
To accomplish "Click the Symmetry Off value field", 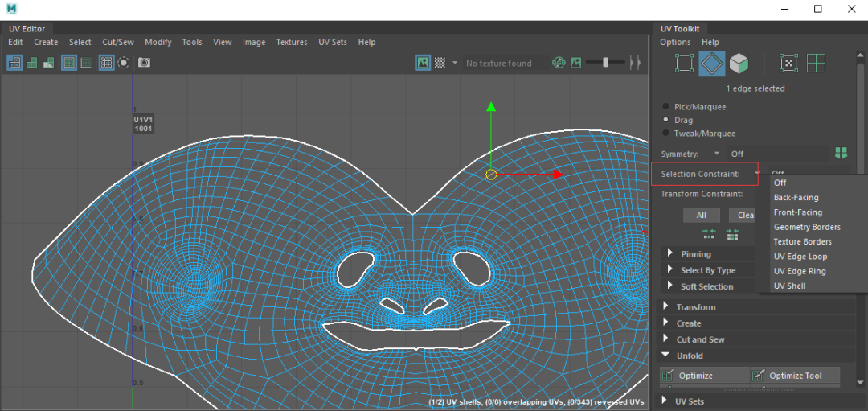I will [778, 154].
